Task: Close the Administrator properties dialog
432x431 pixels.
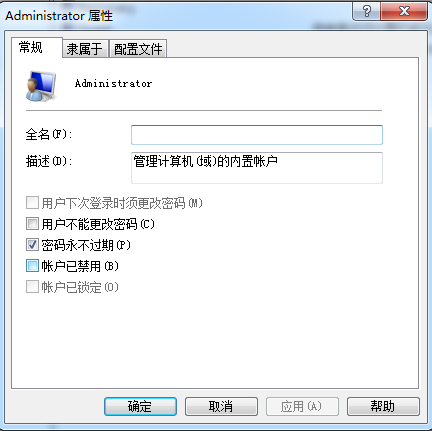Action: 404,11
